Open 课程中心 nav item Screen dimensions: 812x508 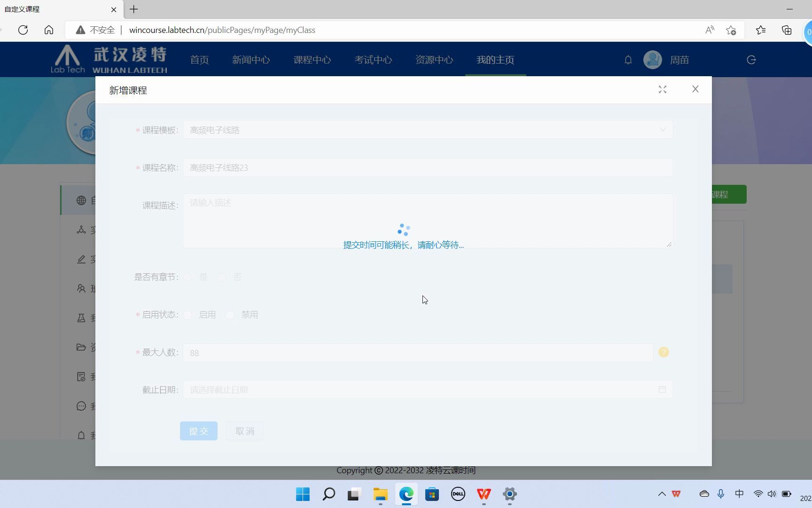tap(312, 60)
